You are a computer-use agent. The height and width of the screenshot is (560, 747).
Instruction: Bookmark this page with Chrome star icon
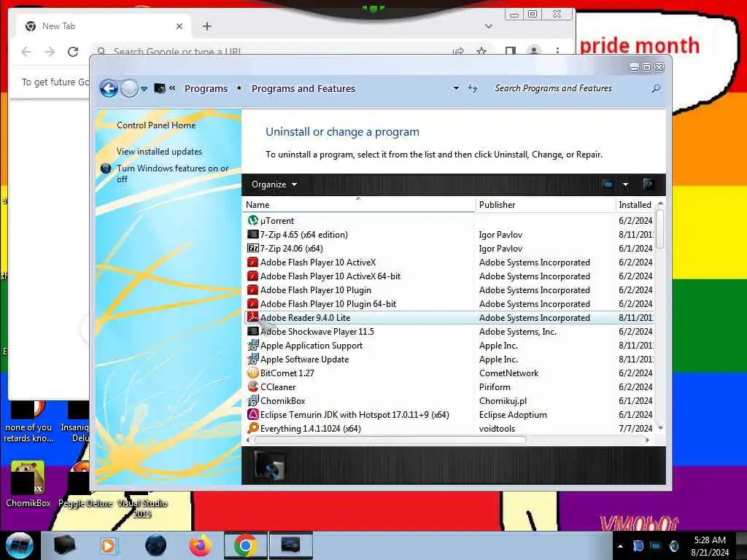pos(481,51)
